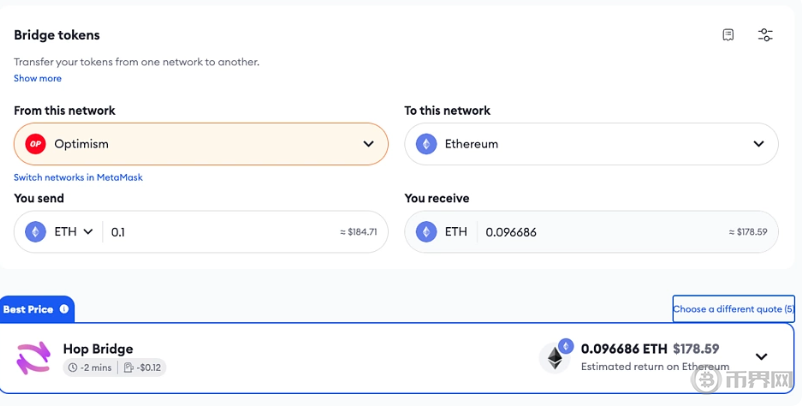The image size is (804, 407).
Task: Click the gas fee icon under Hop Bridge
Action: tap(129, 368)
